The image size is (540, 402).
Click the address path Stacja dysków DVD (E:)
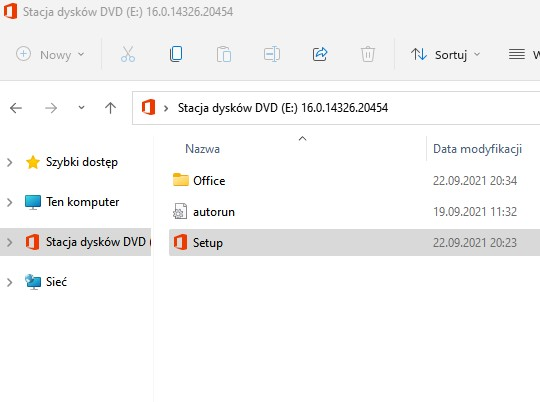[x=282, y=108]
